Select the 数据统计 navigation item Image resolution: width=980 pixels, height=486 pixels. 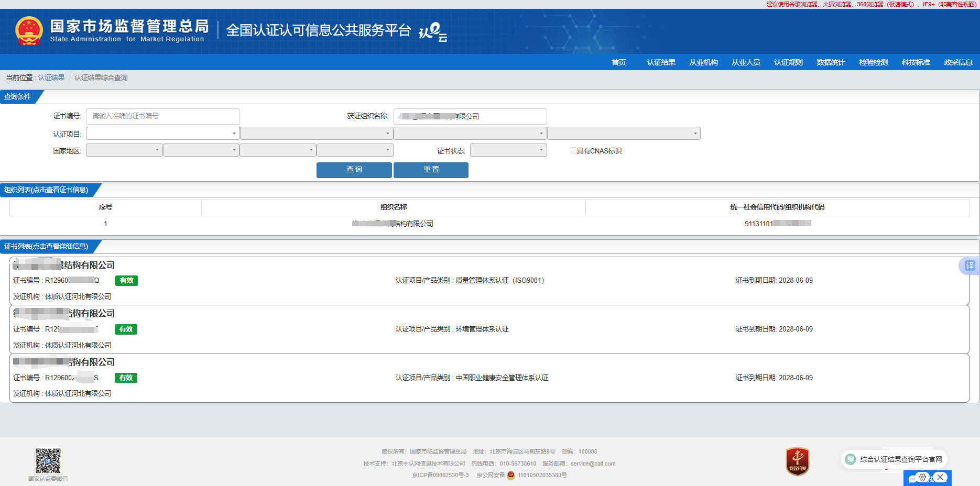[x=831, y=62]
